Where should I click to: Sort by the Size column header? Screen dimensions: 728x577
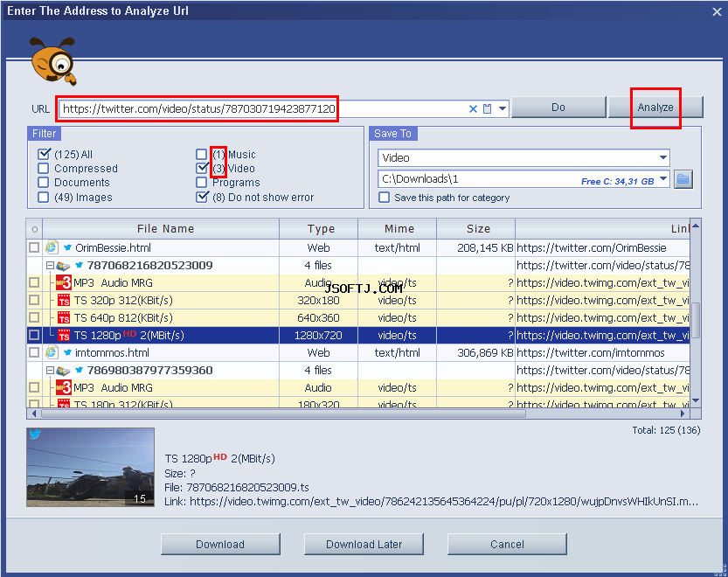pos(476,229)
